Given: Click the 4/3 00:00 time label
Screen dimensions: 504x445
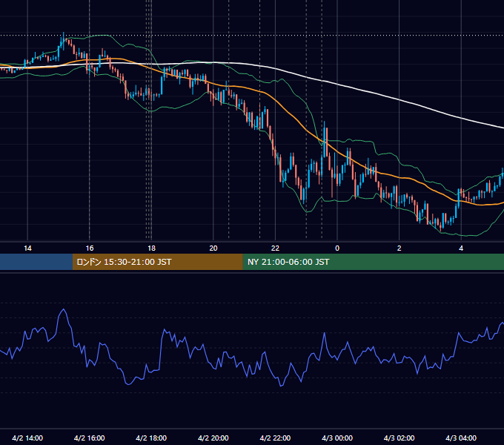Looking at the screenshot, I should click(337, 438).
